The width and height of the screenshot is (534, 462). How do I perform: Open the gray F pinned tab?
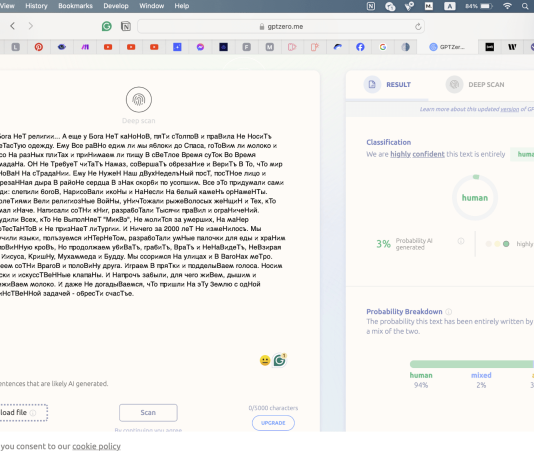247,47
